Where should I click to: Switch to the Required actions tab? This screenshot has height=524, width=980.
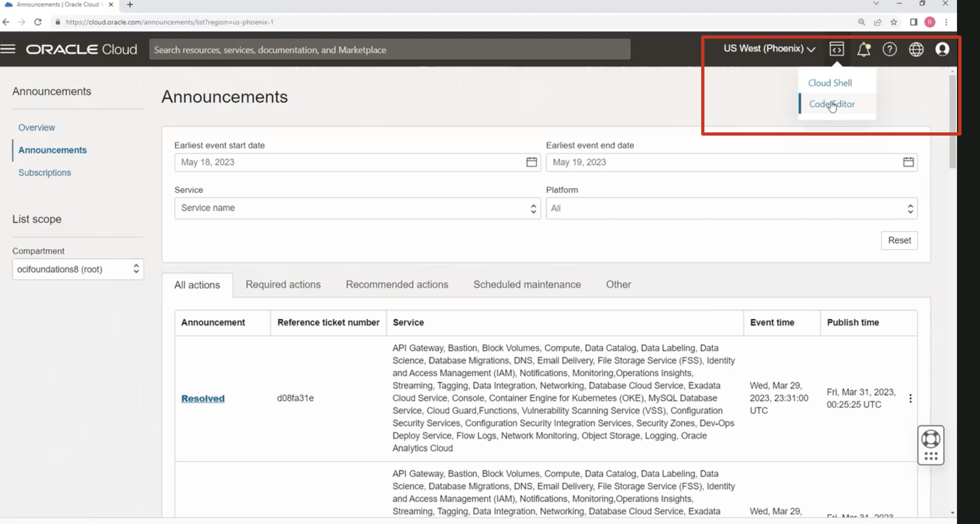283,285
